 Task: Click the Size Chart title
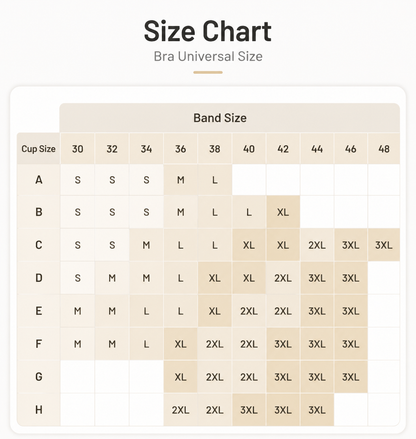(x=208, y=31)
